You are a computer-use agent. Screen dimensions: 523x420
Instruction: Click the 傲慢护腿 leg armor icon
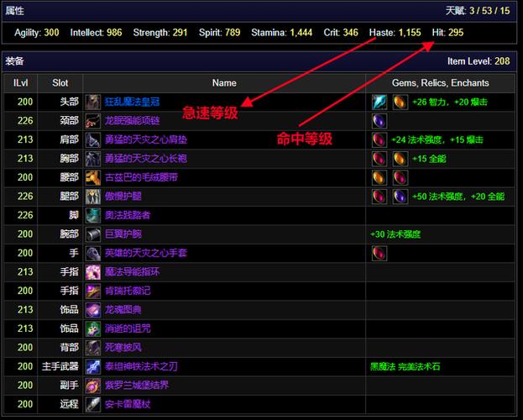(93, 196)
